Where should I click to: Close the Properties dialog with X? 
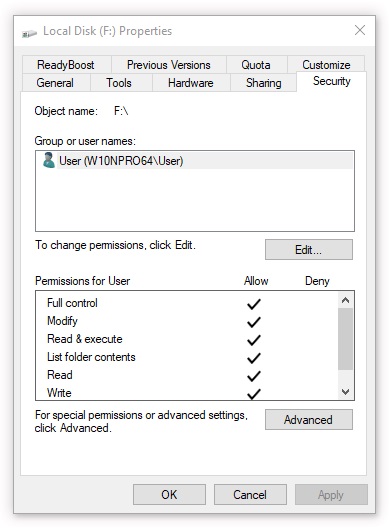click(360, 30)
